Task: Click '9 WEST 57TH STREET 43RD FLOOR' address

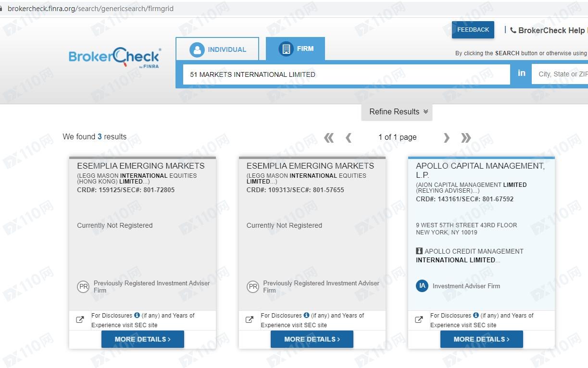Action: tap(466, 225)
